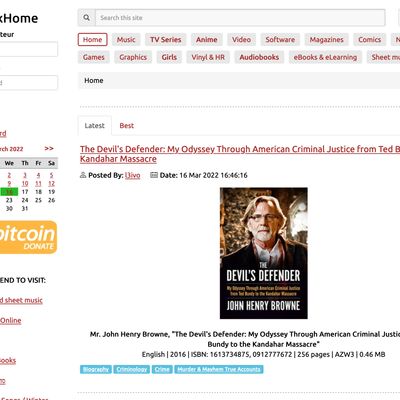The width and height of the screenshot is (400, 400).
Task: Click the magnifier search icon
Action: point(87,18)
